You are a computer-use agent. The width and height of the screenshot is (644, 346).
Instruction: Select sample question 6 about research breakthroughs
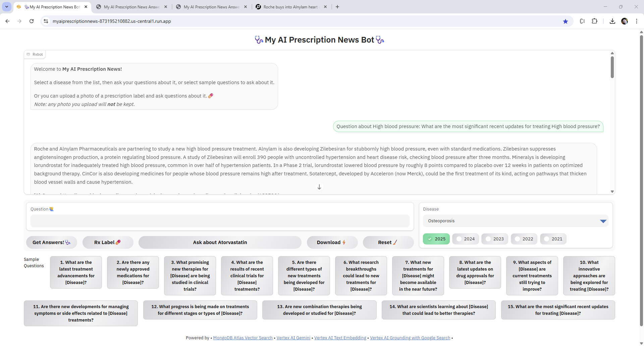coord(361,276)
